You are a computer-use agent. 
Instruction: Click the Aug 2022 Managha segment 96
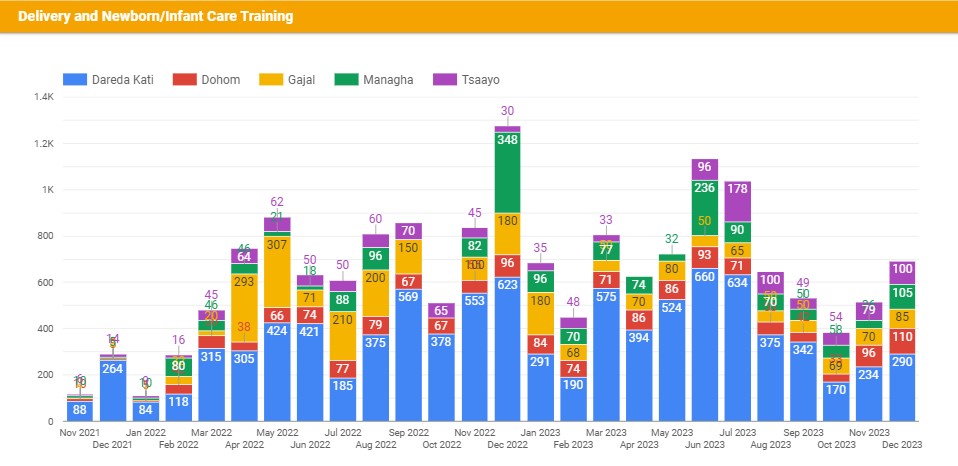click(376, 258)
